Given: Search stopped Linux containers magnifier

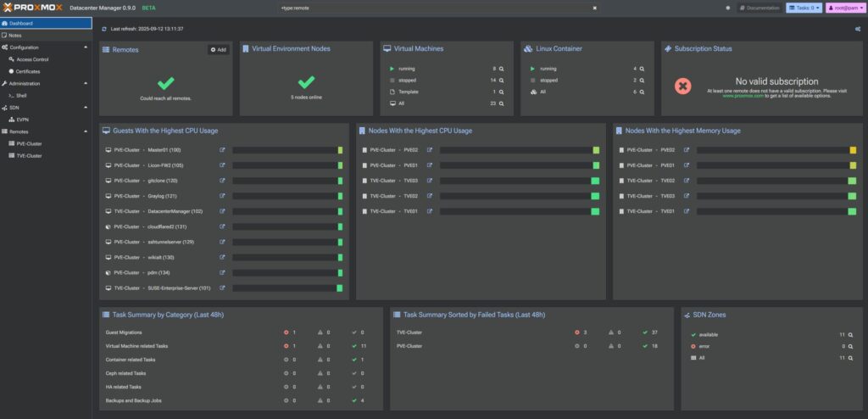Looking at the screenshot, I should point(642,81).
